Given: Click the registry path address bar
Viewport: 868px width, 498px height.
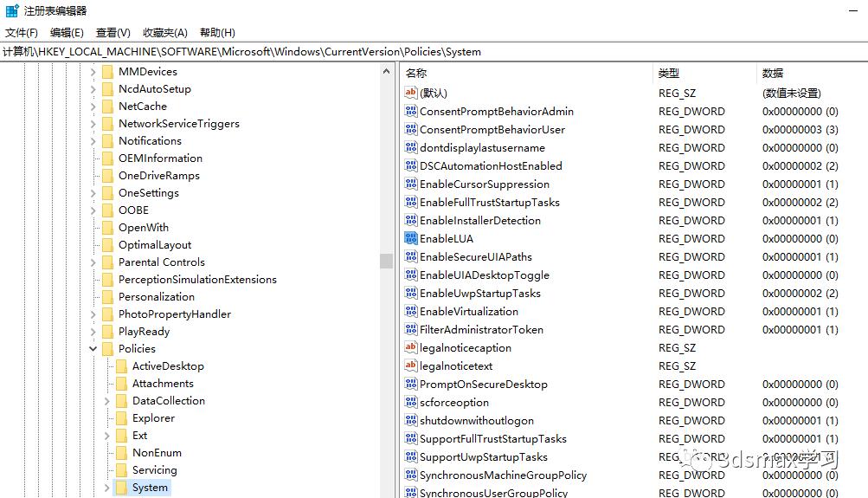Looking at the screenshot, I should pos(434,51).
